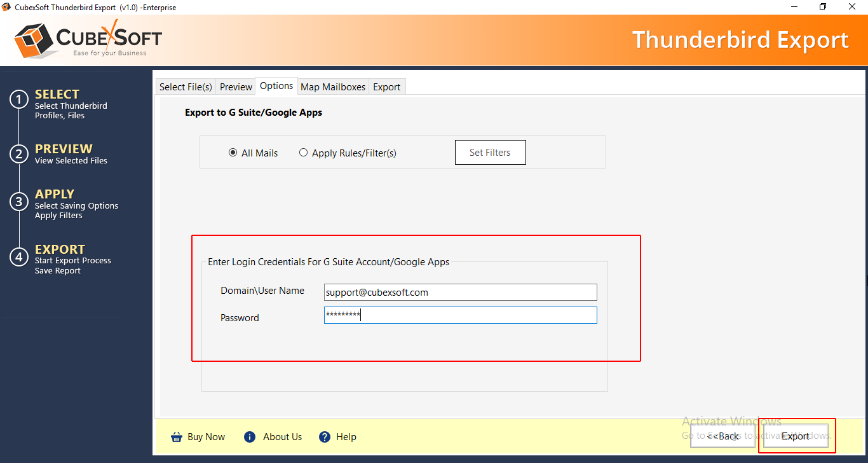Go to the Map Mailboxes tab
The image size is (868, 463).
[333, 87]
